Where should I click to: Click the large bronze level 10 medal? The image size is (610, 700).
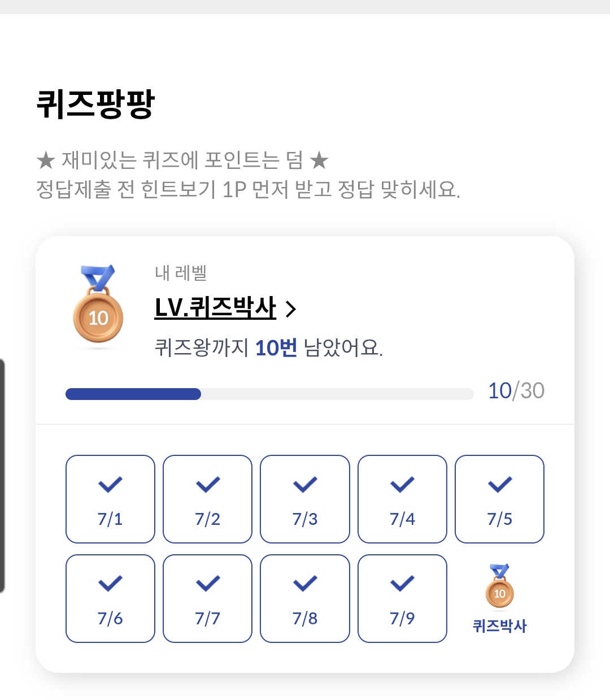[98, 304]
